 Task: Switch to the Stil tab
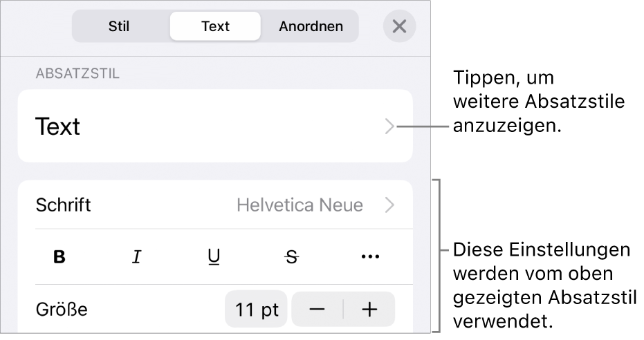point(119,27)
